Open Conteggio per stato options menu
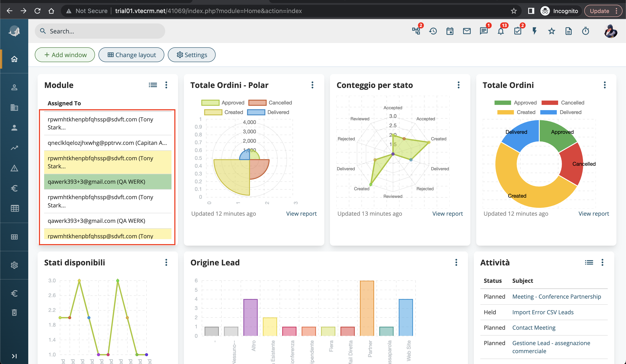The width and height of the screenshot is (626, 364). pyautogui.click(x=459, y=85)
